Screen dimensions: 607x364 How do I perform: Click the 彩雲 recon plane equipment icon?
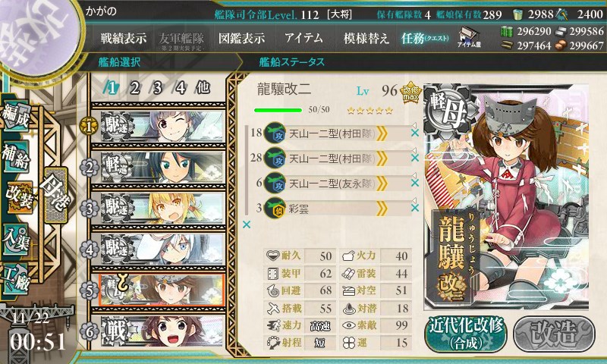275,209
